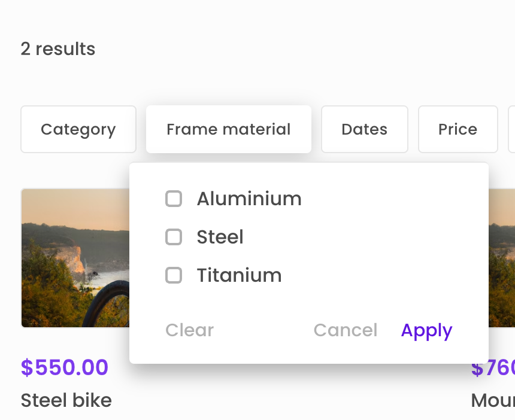Check the Steel checkbox
This screenshot has width=515, height=420.
pos(174,237)
